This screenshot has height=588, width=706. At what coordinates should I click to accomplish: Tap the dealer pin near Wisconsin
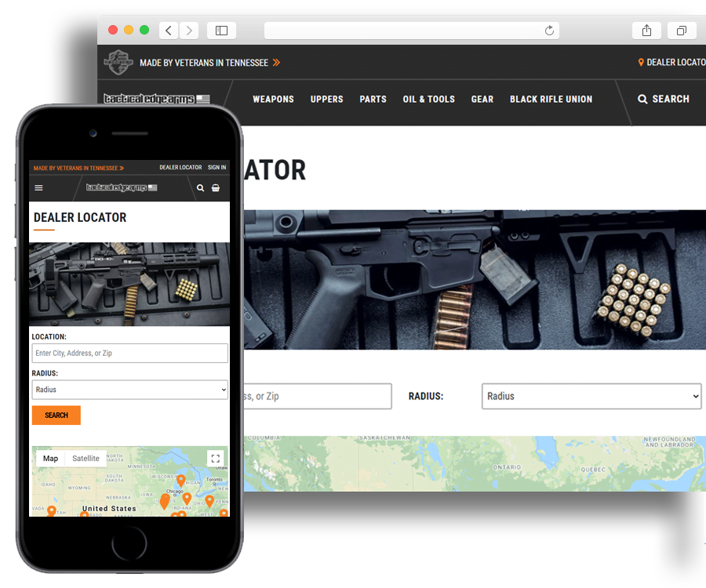[181, 481]
